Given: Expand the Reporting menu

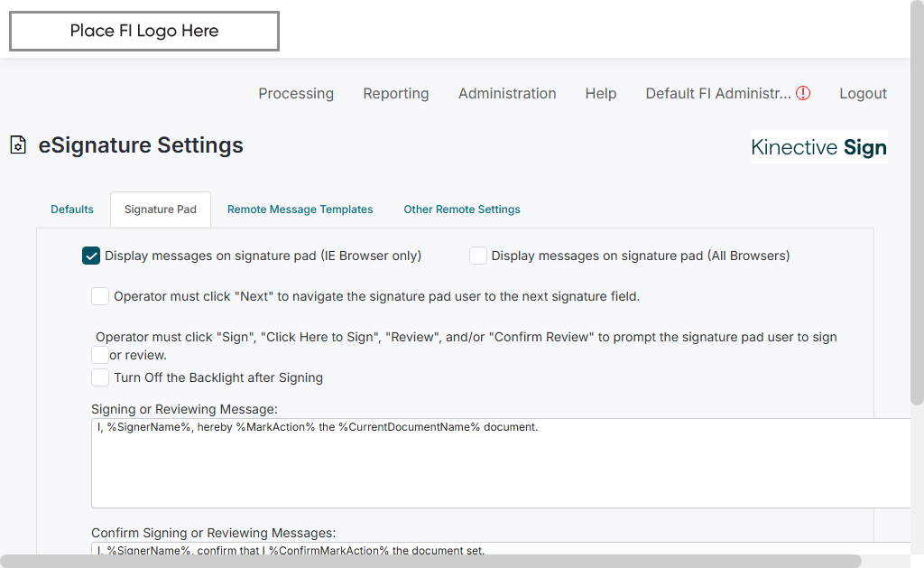Looking at the screenshot, I should [x=396, y=93].
